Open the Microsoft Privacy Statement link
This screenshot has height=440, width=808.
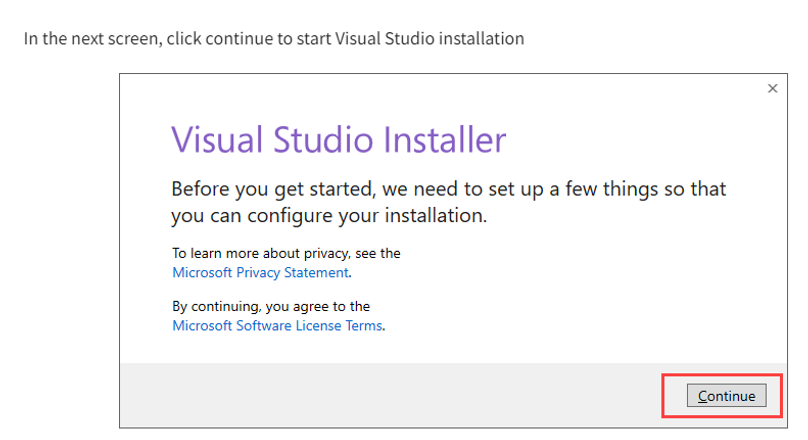pyautogui.click(x=260, y=272)
